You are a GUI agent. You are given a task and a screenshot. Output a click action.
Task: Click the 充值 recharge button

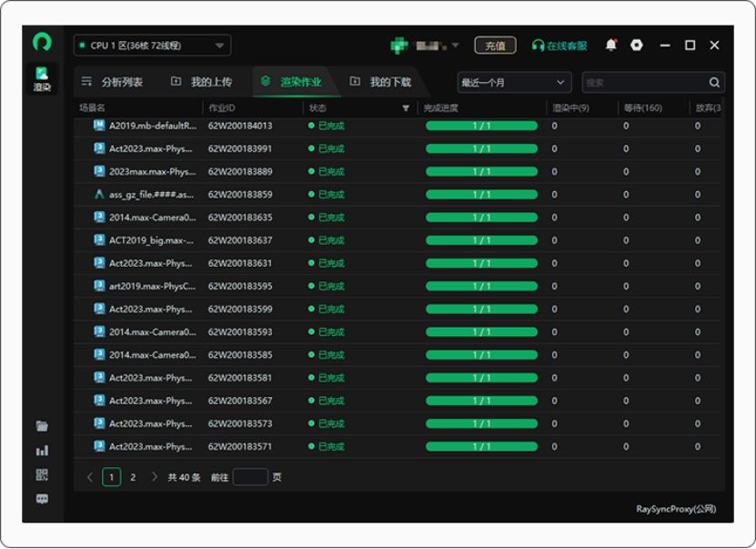(x=495, y=46)
